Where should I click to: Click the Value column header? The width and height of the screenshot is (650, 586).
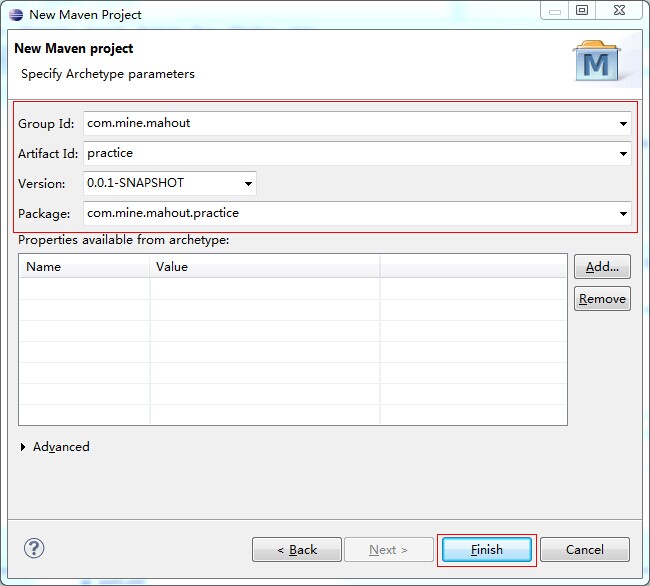[265, 266]
